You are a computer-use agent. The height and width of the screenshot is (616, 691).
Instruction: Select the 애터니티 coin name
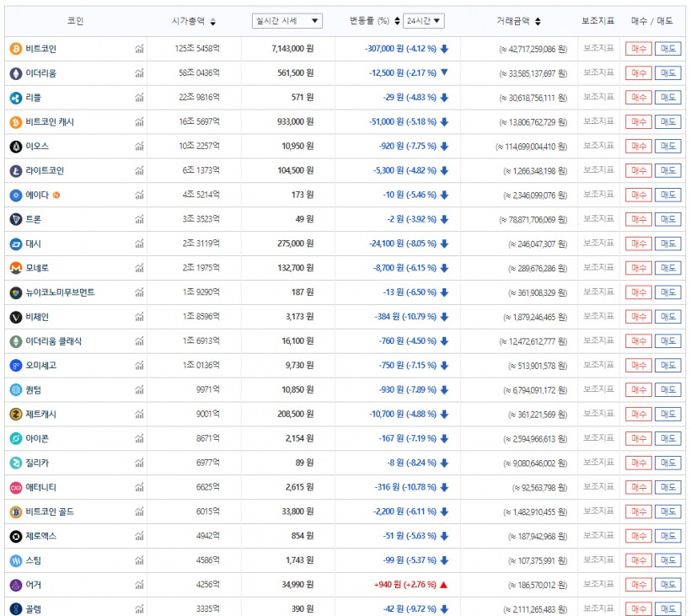click(x=40, y=487)
